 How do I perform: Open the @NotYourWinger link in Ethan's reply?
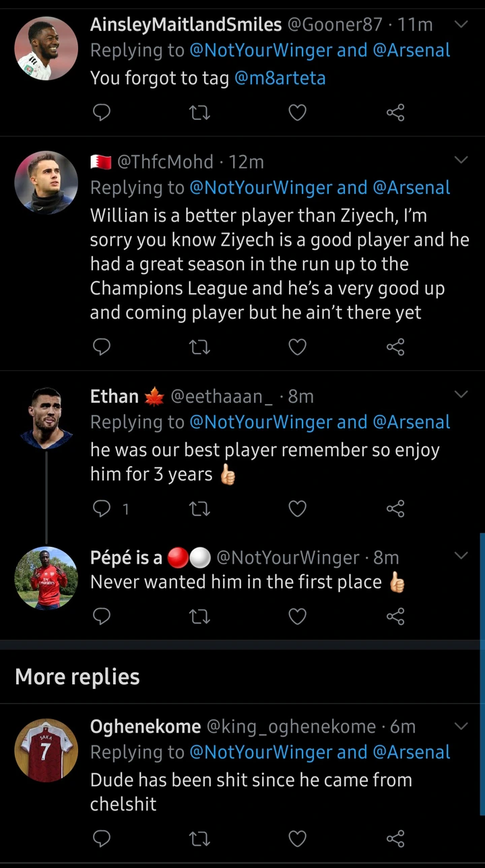(x=261, y=422)
